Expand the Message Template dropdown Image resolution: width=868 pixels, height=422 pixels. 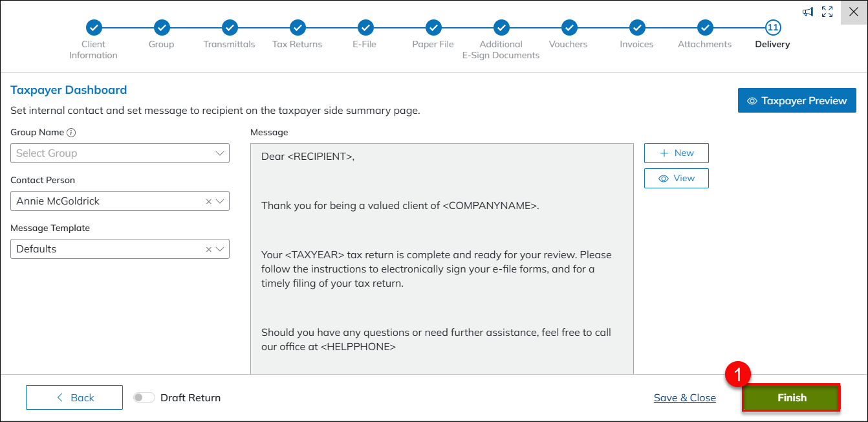(221, 249)
